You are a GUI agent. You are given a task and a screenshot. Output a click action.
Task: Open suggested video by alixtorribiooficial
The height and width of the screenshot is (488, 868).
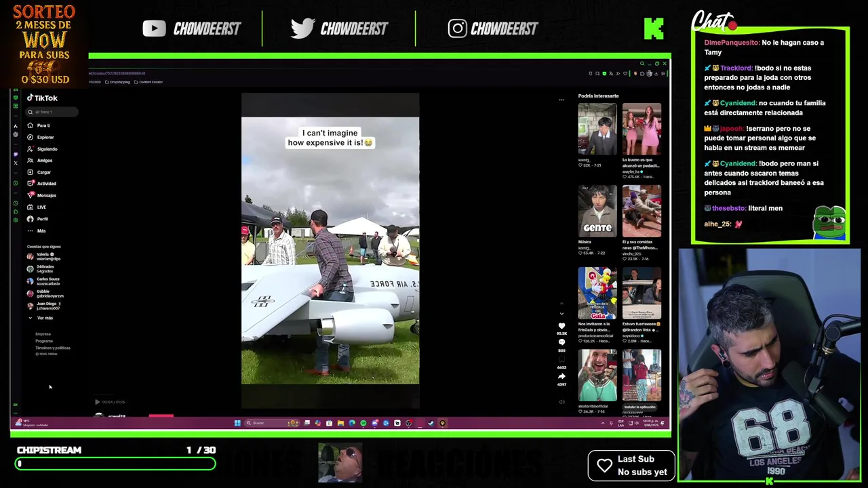[597, 375]
